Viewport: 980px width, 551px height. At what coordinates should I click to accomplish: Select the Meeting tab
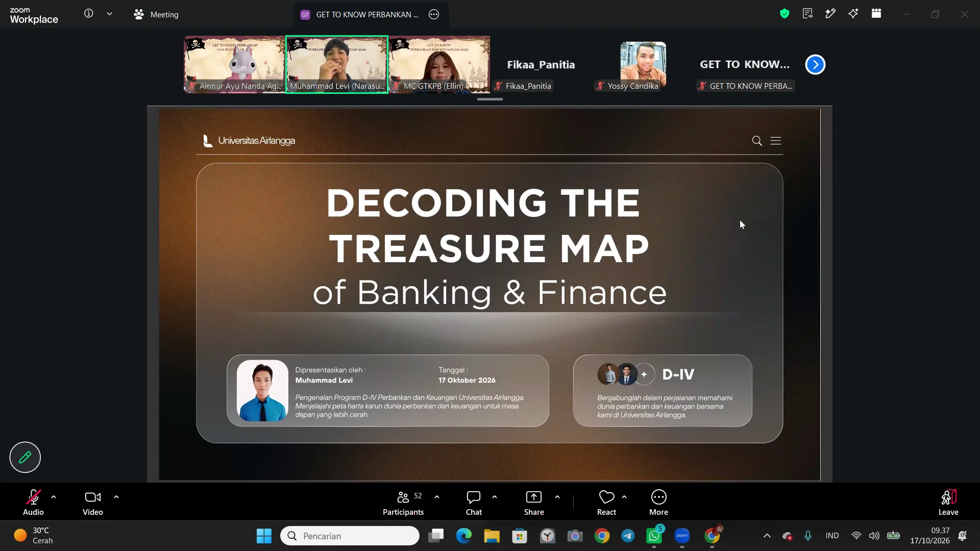pos(156,14)
